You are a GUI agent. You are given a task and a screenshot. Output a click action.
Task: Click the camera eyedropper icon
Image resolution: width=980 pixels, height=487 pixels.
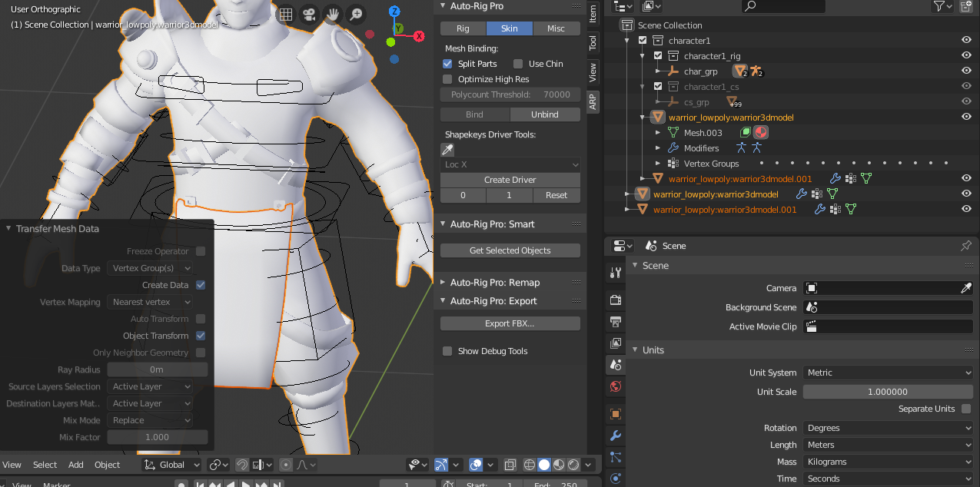(x=966, y=288)
